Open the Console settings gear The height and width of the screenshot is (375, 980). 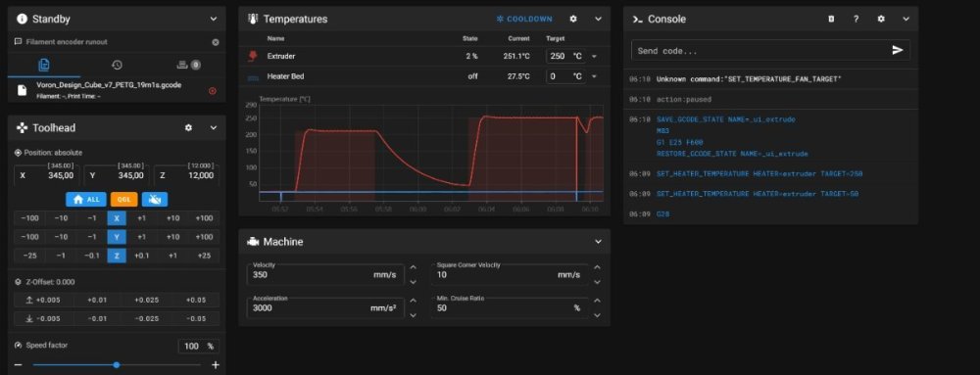tap(881, 20)
